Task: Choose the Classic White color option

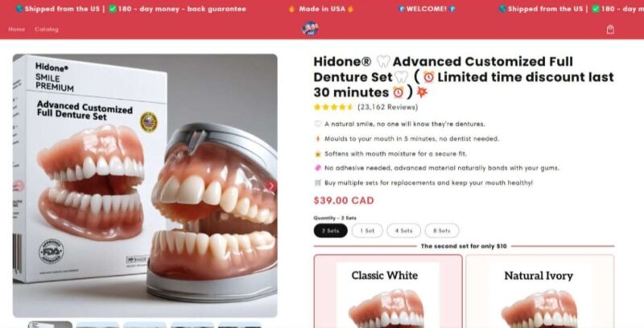Action: pyautogui.click(x=388, y=291)
